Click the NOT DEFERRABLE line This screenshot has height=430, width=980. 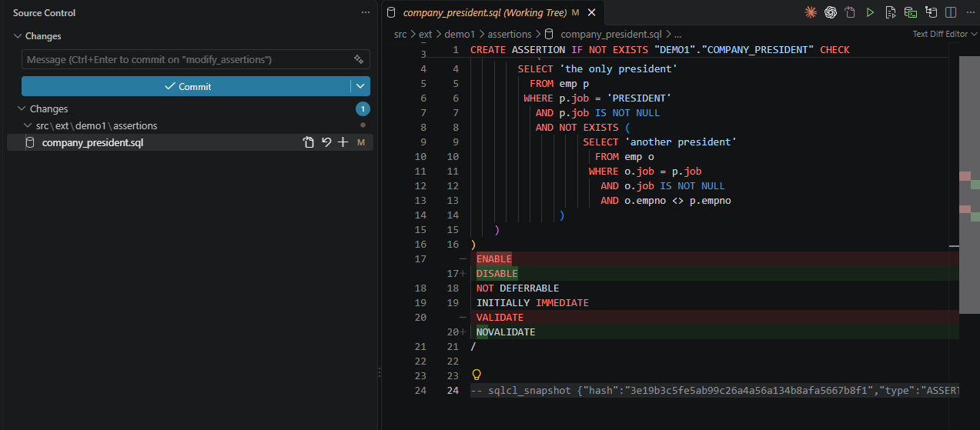517,288
